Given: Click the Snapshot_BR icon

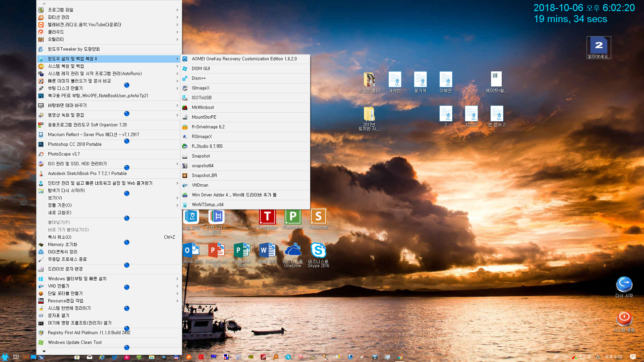Looking at the screenshot, I should pyautogui.click(x=185, y=176).
